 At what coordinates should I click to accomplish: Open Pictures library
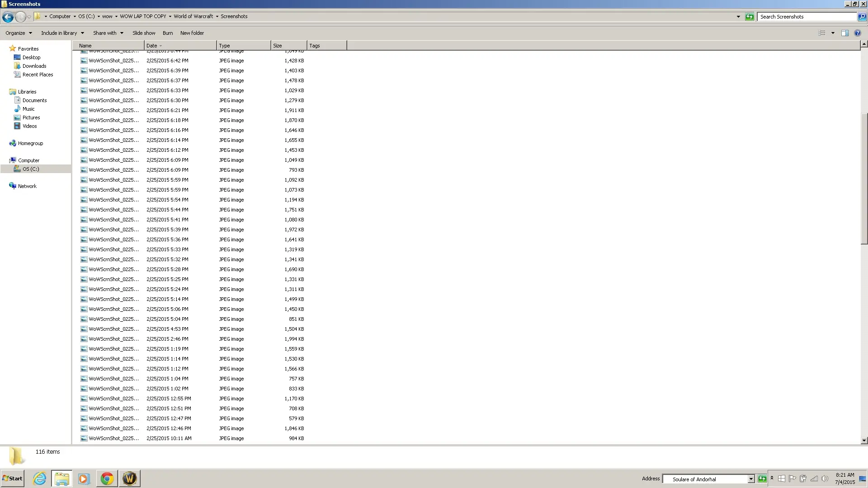31,117
